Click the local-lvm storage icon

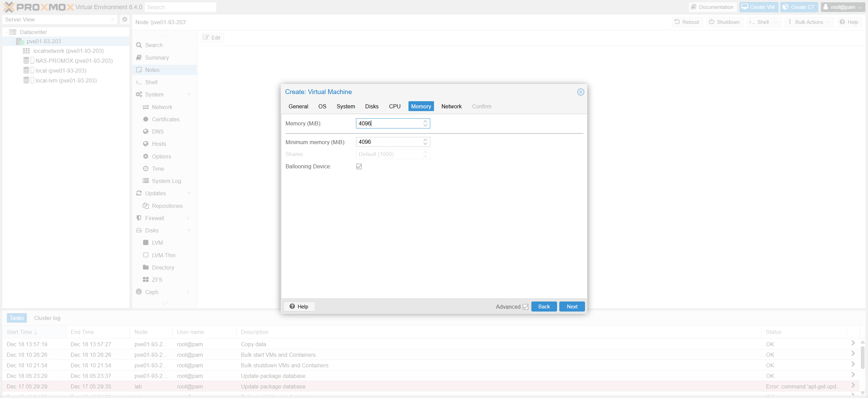click(26, 80)
